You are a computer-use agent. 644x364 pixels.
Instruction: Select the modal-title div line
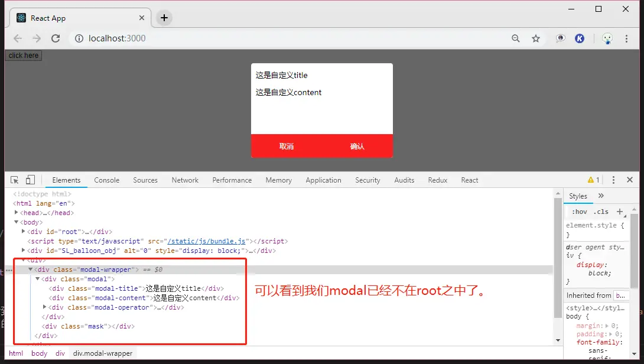point(136,288)
